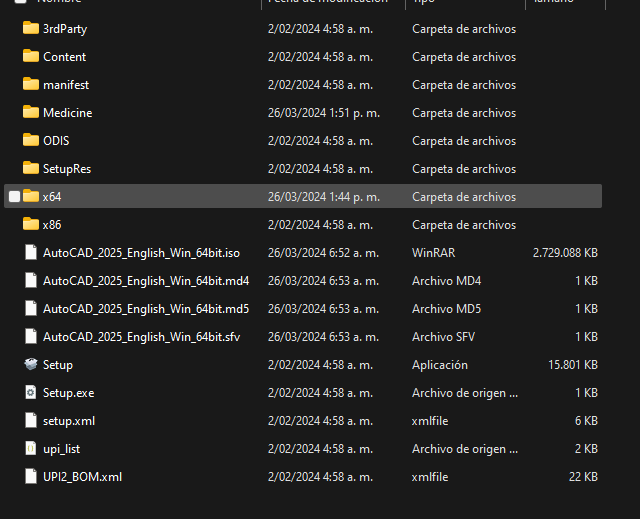Select the x86 folder name
The height and width of the screenshot is (519, 640).
[52, 225]
